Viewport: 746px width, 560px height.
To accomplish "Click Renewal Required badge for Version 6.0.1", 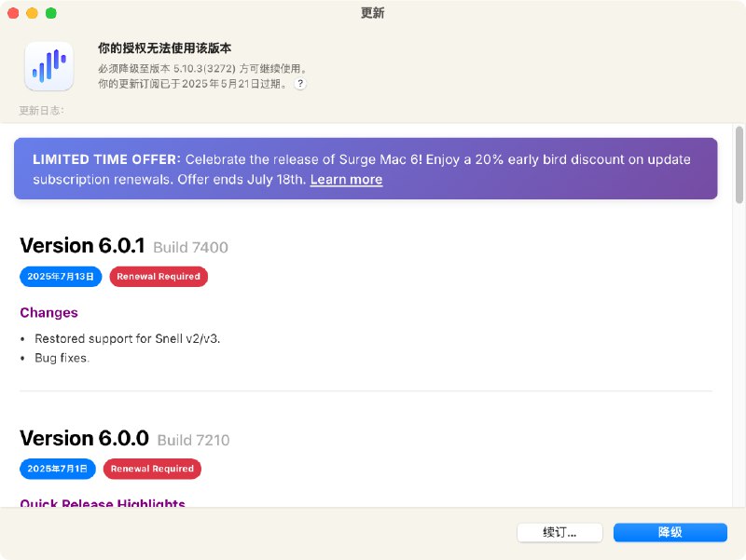I will point(159,277).
